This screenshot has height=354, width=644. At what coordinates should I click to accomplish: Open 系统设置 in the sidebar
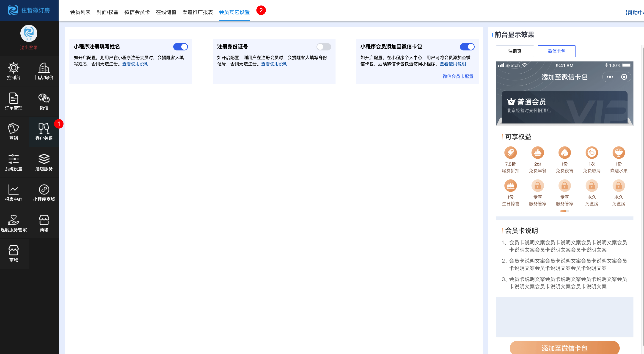click(x=14, y=162)
